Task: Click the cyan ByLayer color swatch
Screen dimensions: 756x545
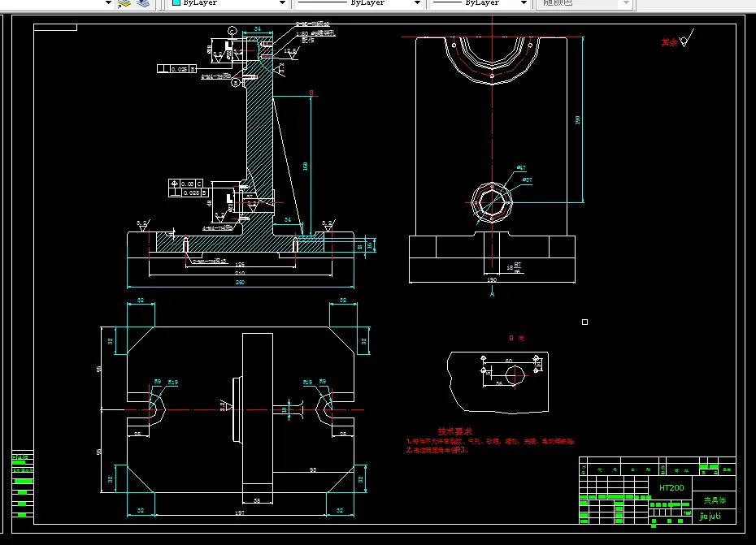Action: (176, 2)
